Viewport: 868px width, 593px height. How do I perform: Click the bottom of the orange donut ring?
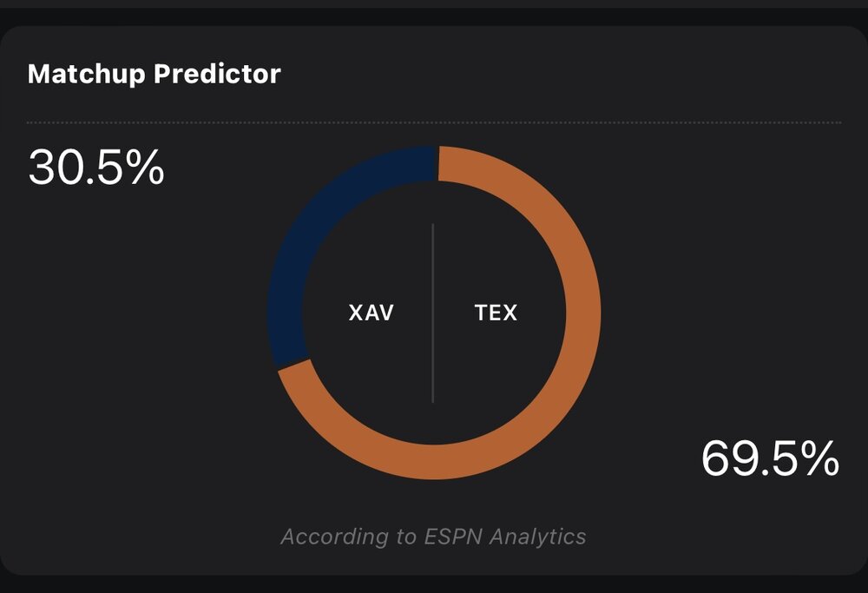pyautogui.click(x=435, y=462)
